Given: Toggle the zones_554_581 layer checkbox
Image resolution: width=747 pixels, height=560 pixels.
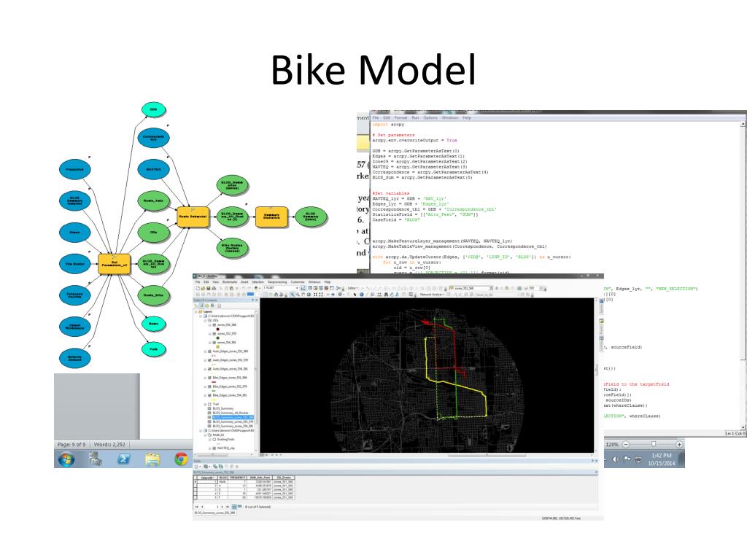Looking at the screenshot, I should [x=214, y=343].
